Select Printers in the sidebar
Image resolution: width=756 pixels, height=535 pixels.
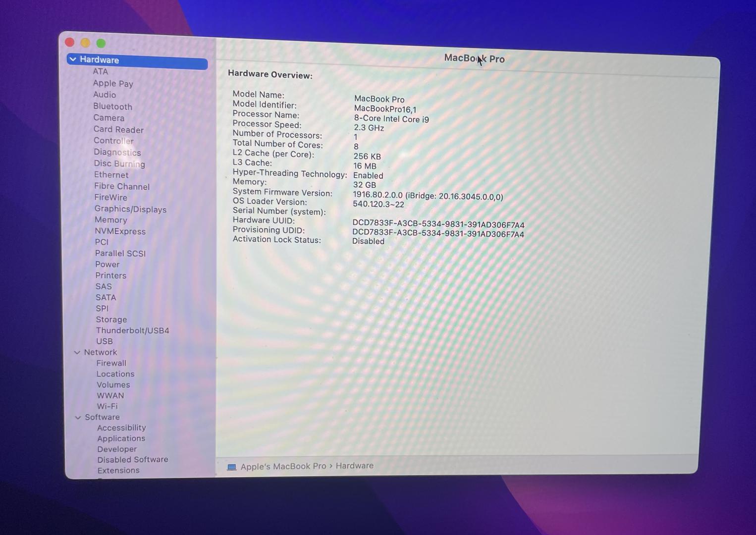[111, 275]
